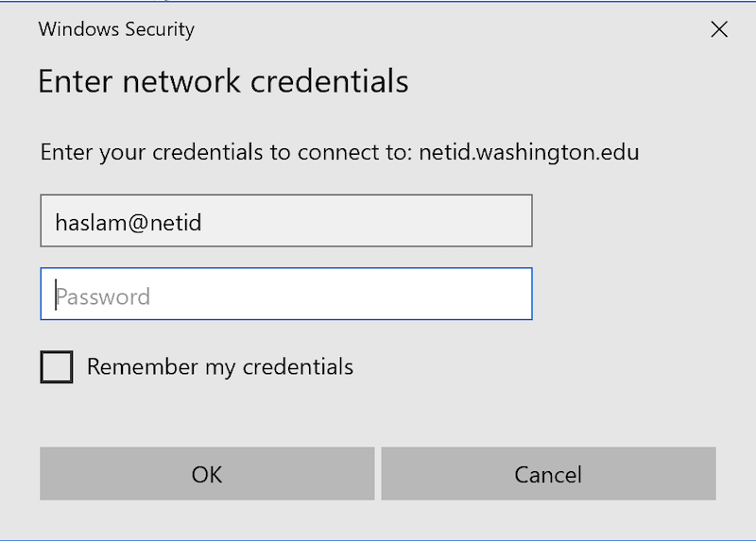Select the netid.washington.edu server name text
The image size is (756, 541).
529,153
